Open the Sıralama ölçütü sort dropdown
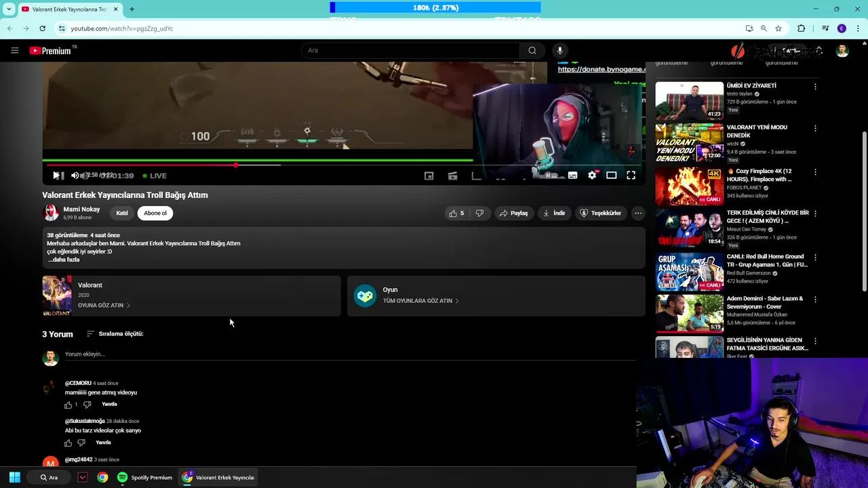 point(115,333)
